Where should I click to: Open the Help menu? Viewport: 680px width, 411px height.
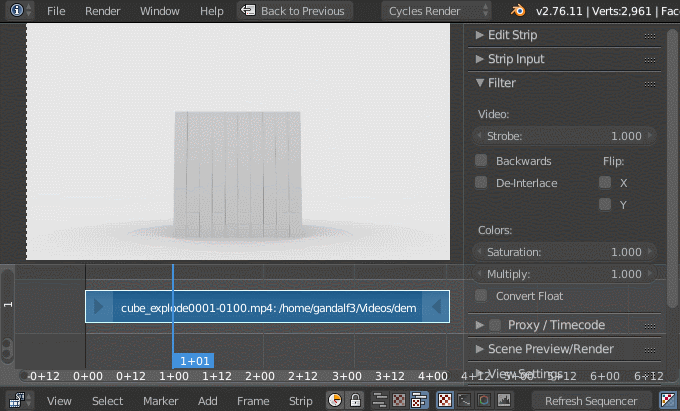click(x=212, y=11)
